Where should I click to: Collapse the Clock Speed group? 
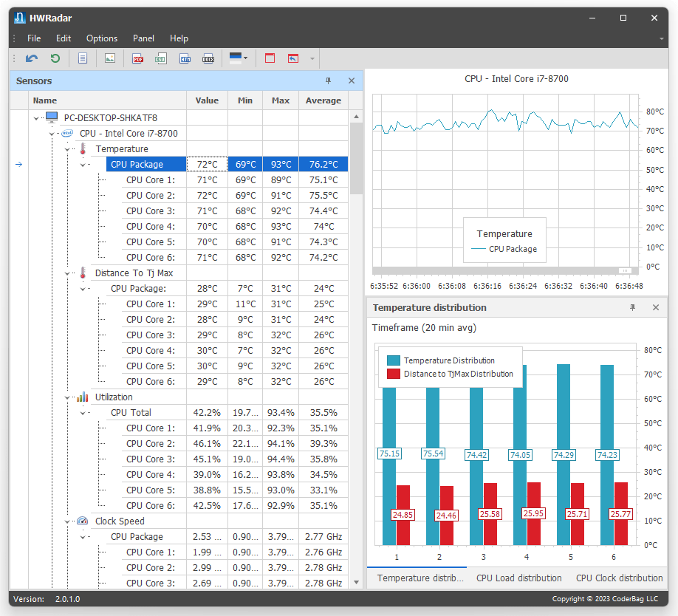pos(67,521)
